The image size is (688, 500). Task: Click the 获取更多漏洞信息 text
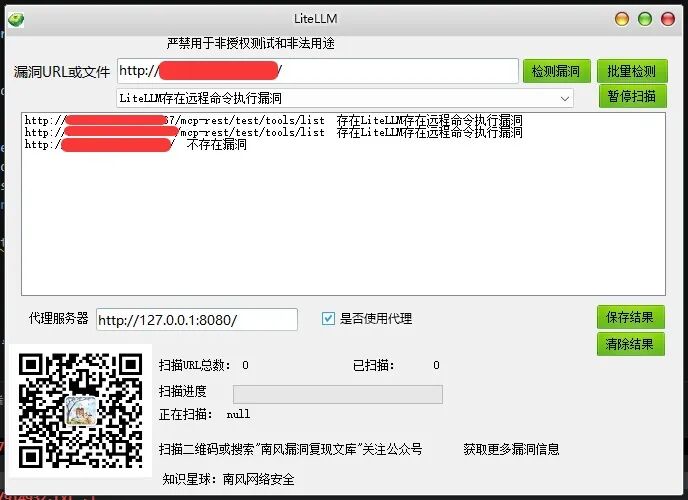(511, 449)
